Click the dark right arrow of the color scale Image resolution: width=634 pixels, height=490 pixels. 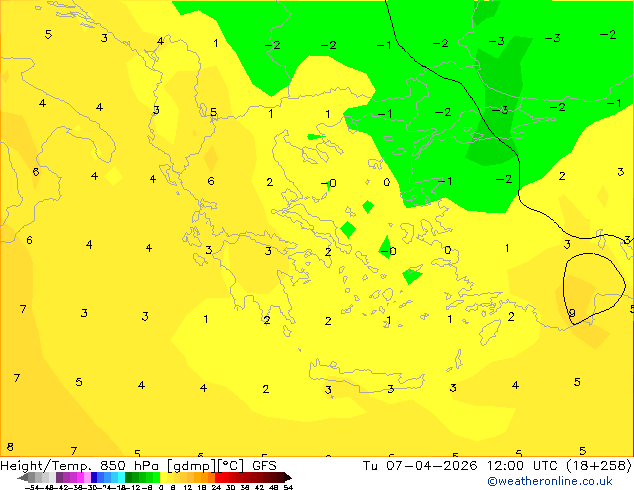288,477
